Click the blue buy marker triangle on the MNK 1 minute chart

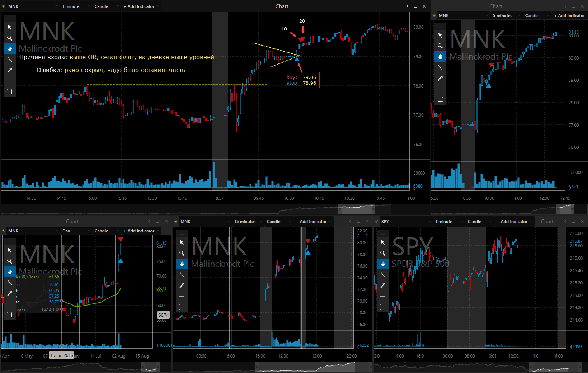click(x=297, y=59)
